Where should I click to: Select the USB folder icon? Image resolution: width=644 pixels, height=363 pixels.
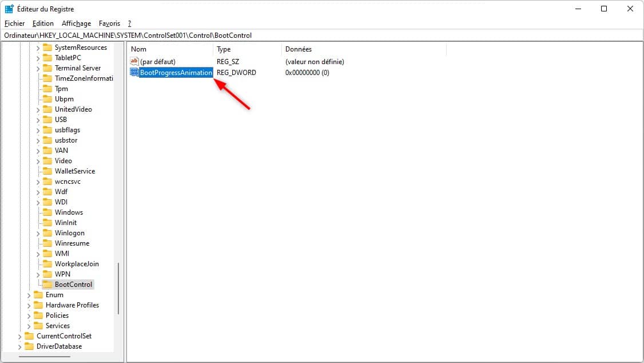click(47, 119)
